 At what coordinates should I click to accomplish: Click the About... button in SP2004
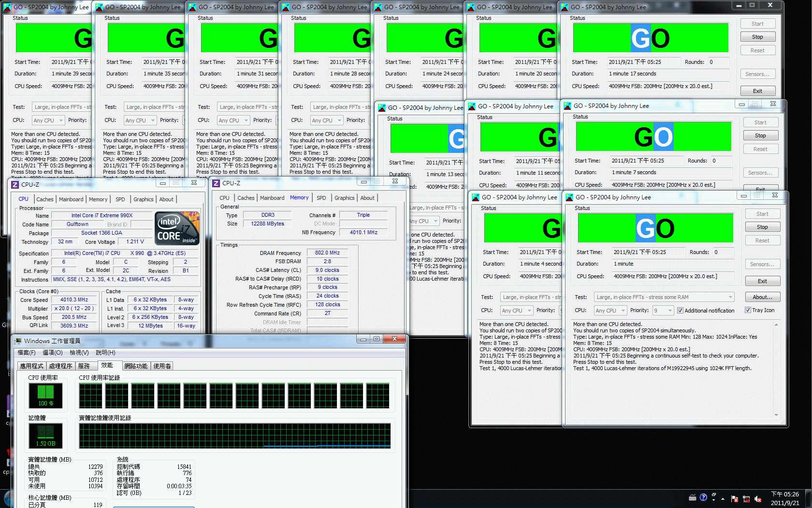762,297
